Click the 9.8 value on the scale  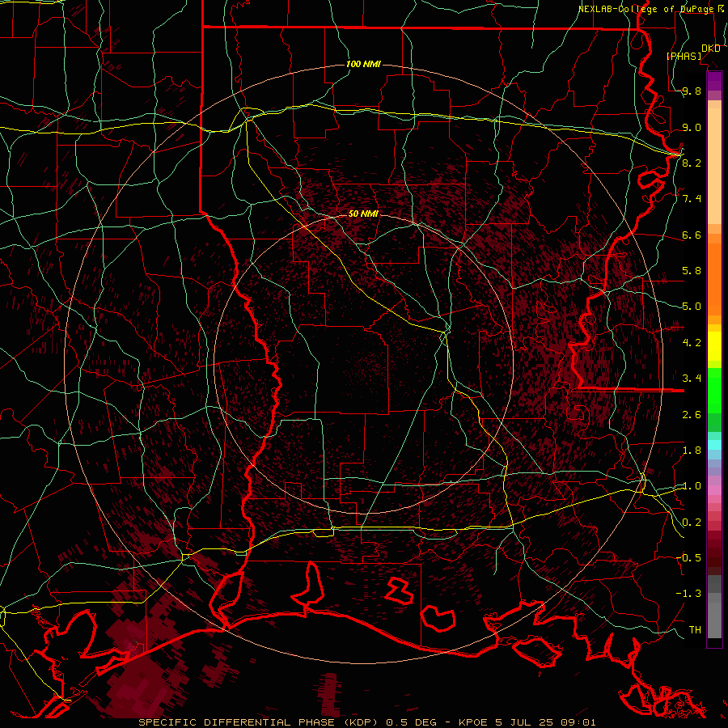click(692, 91)
